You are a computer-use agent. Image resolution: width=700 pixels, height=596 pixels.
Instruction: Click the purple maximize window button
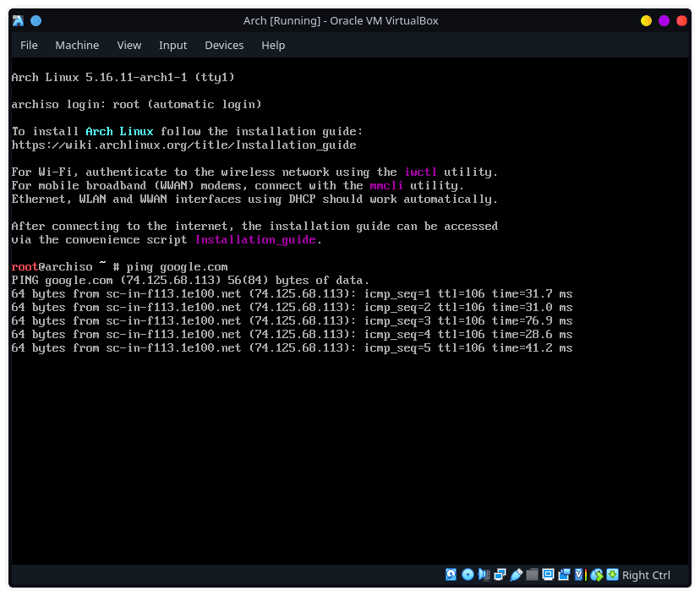click(664, 20)
